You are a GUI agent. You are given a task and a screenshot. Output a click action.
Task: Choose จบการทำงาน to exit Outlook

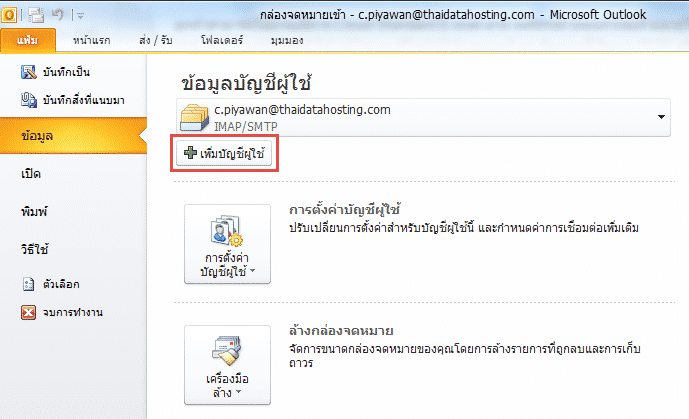pyautogui.click(x=73, y=312)
